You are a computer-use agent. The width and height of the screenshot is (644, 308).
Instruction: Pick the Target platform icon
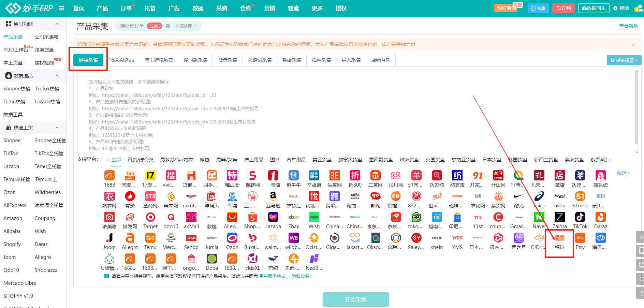[x=150, y=217]
